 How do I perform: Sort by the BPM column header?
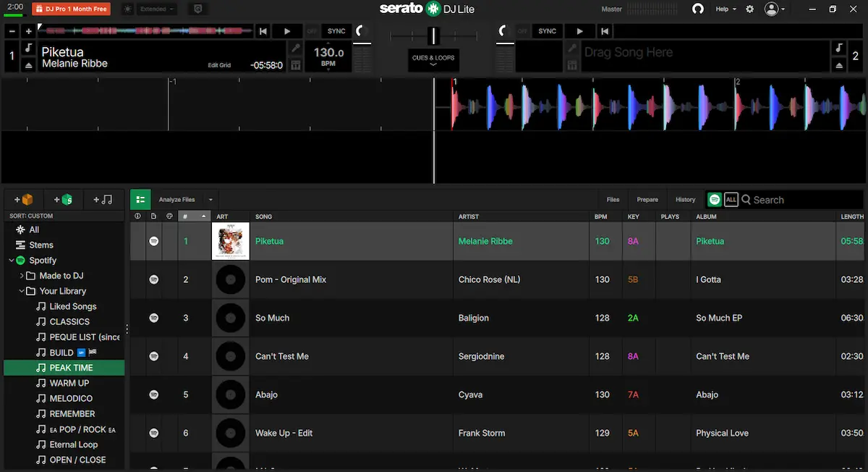click(x=601, y=216)
